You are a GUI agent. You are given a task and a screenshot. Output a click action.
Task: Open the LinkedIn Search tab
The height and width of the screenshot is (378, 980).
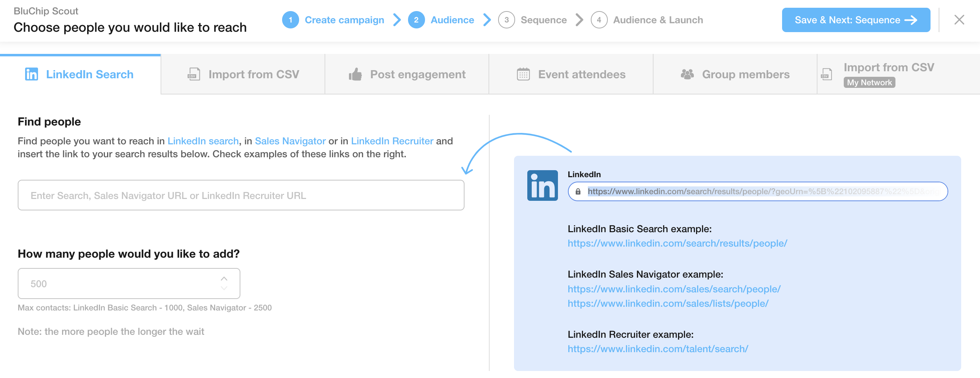(x=80, y=74)
